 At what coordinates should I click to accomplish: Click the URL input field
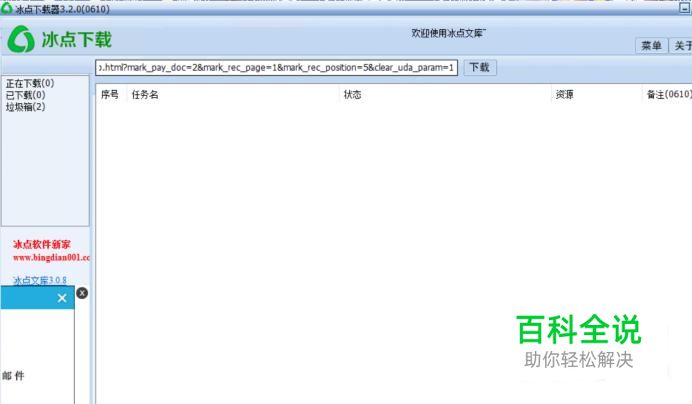(x=276, y=68)
